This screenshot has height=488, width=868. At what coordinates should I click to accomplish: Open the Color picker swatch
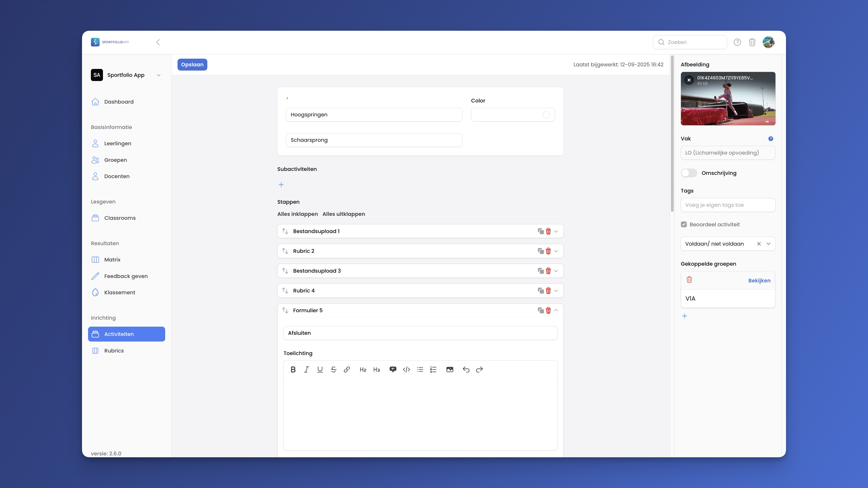[546, 115]
